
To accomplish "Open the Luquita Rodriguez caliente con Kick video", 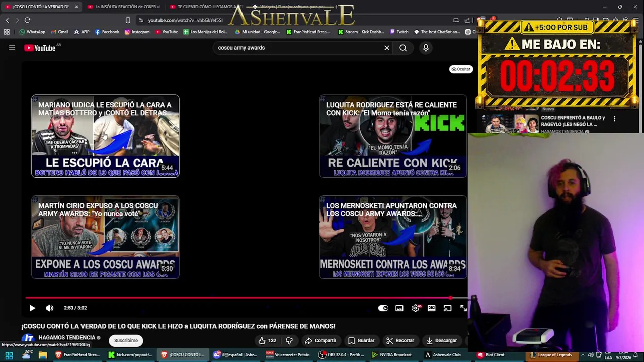I will pyautogui.click(x=393, y=136).
